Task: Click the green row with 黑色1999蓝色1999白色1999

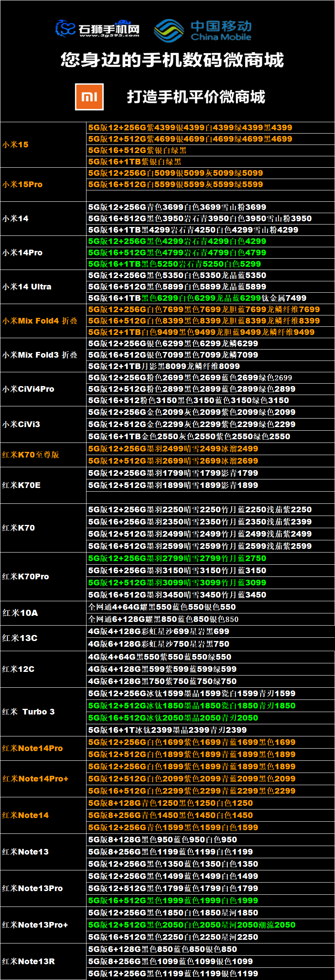Action: tap(210, 900)
